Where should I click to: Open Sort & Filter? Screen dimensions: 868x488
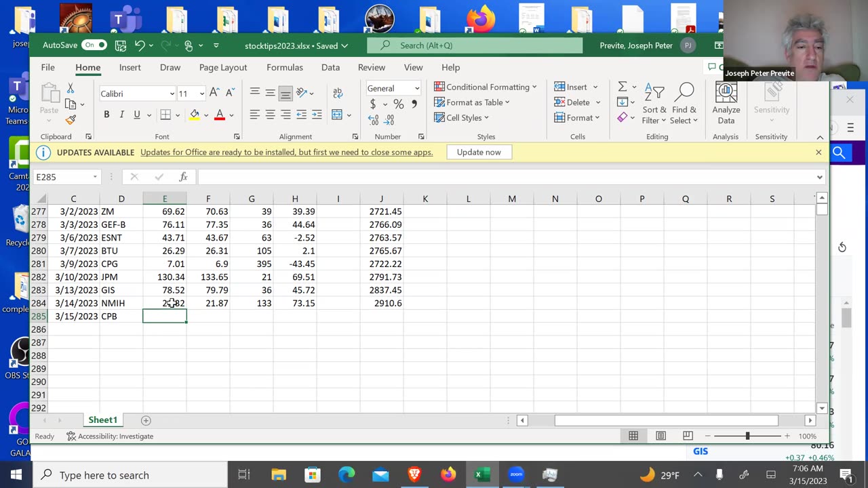coord(655,104)
